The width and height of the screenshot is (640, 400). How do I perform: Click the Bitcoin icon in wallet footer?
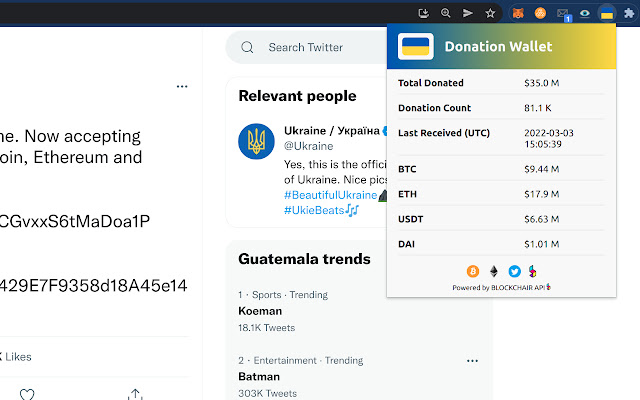[x=473, y=271]
